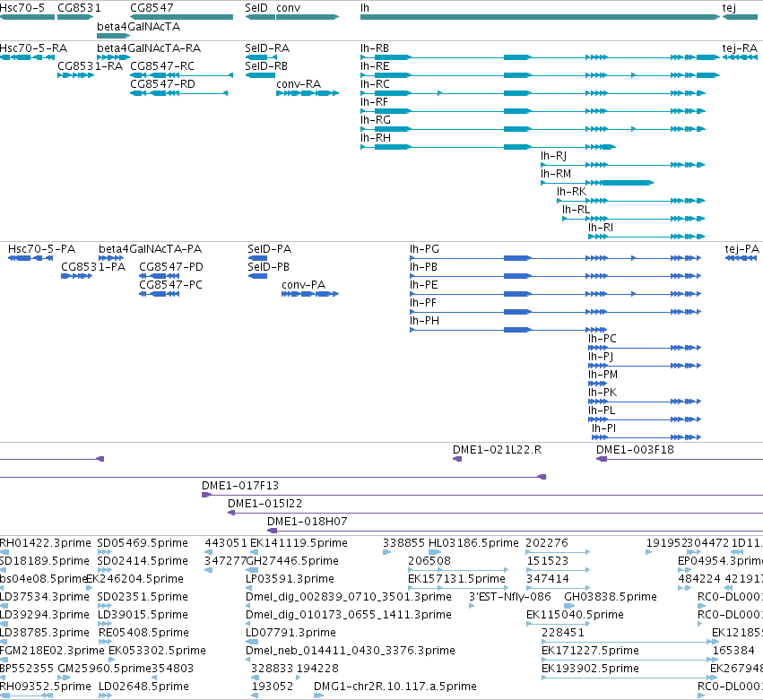Select transcript Ih-RB label
Screen dimensions: 763x700
(x=375, y=48)
